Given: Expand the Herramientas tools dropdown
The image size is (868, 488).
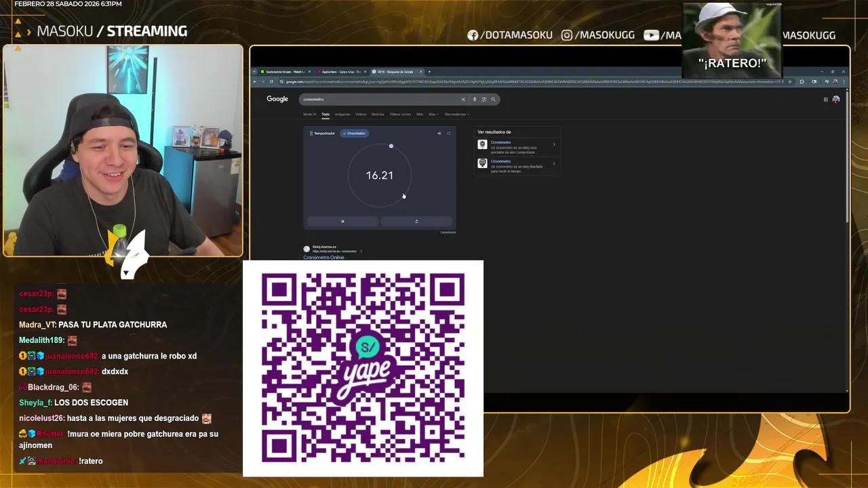Looking at the screenshot, I should (x=456, y=115).
